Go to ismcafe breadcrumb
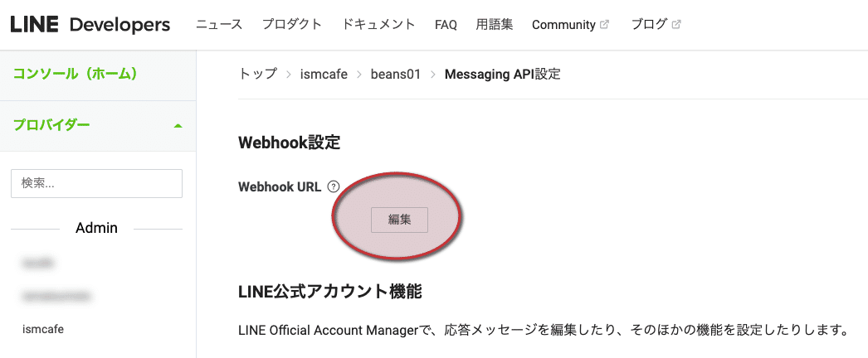This screenshot has height=358, width=868. [x=324, y=74]
